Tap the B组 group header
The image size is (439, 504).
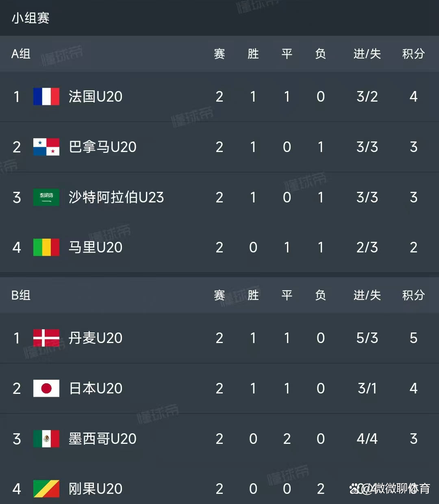pos(21,295)
